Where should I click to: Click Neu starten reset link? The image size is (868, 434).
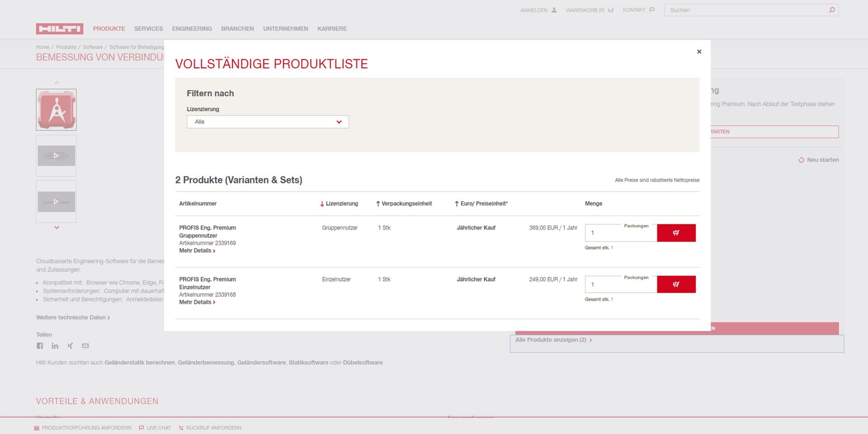(818, 160)
